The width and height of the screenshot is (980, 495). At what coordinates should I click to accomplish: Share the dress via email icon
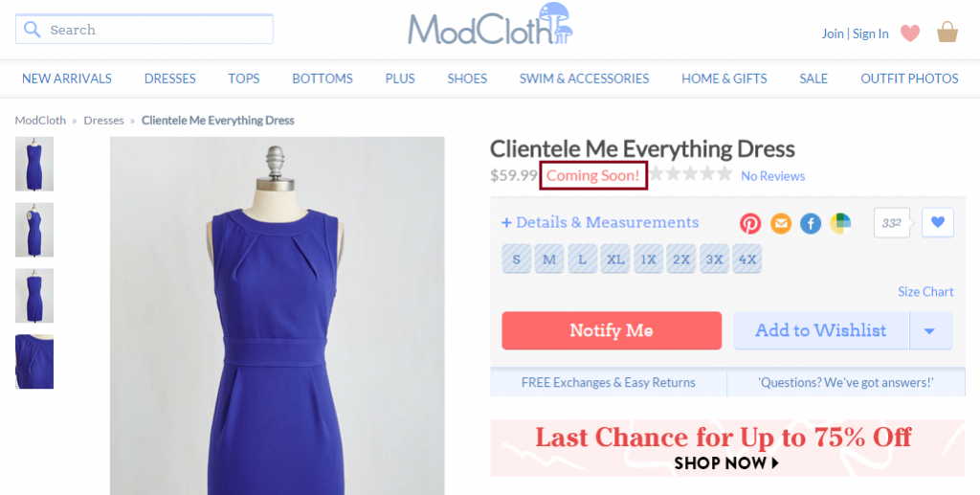pyautogui.click(x=781, y=223)
